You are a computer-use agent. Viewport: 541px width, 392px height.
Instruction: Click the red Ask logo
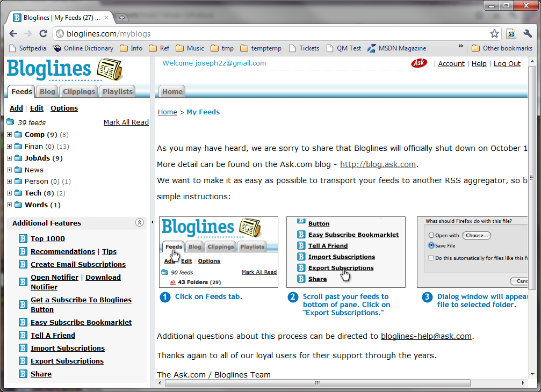pyautogui.click(x=419, y=63)
